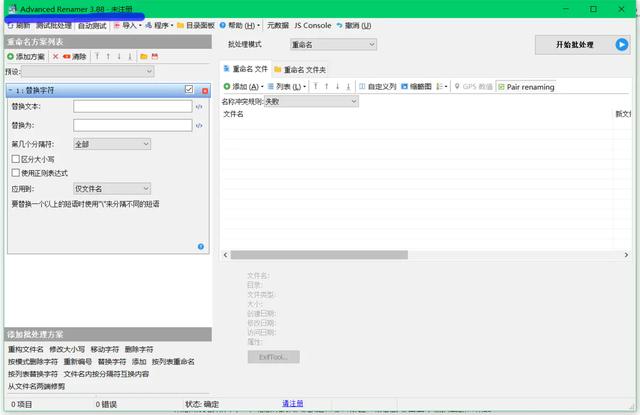640x415 pixels.
Task: Move selected file to top of file list
Action: (x=316, y=87)
